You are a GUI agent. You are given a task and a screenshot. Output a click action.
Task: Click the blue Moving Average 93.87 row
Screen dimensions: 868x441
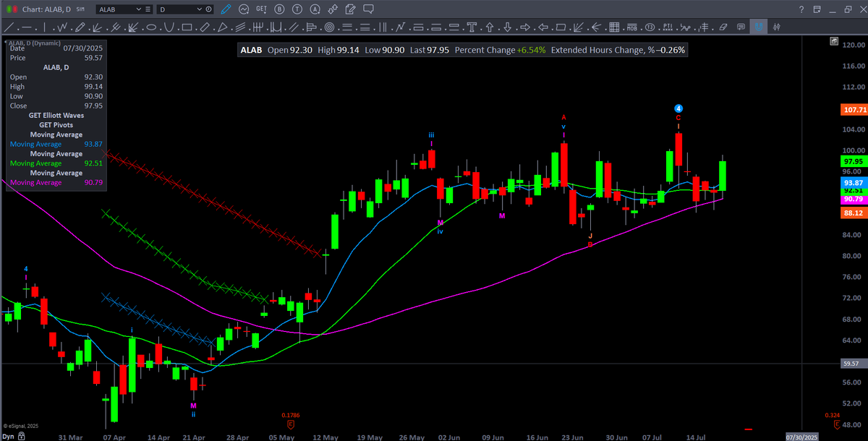(x=56, y=144)
